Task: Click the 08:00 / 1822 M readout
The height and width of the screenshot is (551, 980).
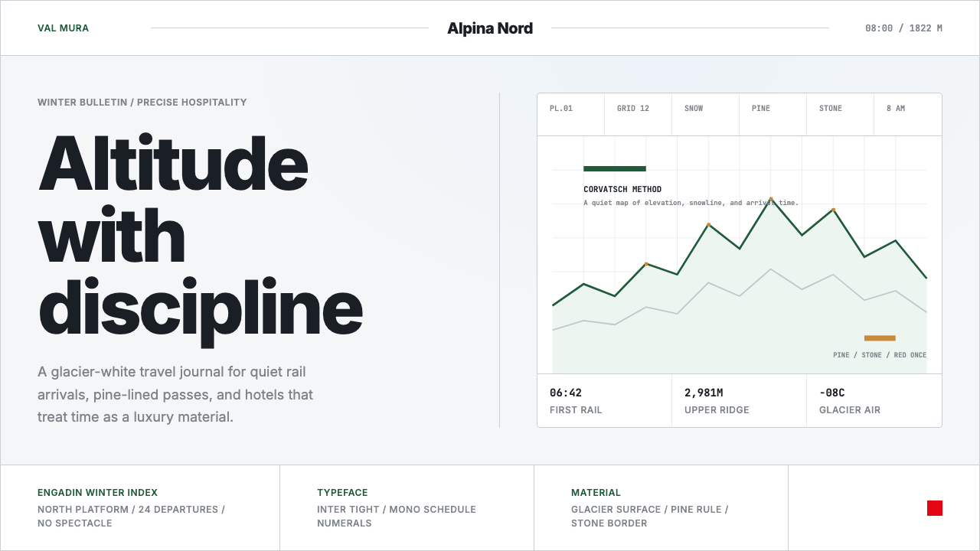Action: [x=903, y=28]
